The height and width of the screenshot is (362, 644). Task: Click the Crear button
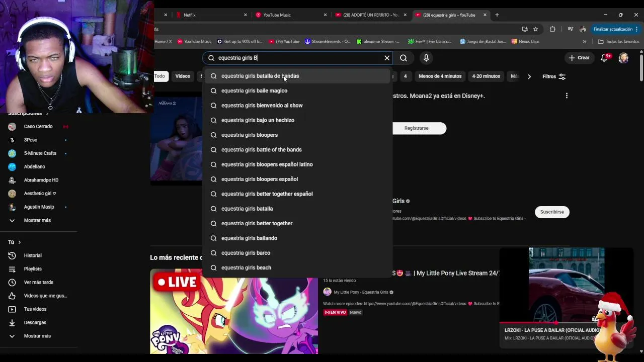coord(579,58)
